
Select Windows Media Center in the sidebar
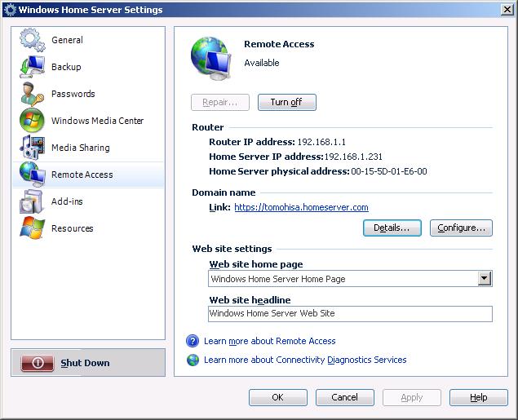(88, 121)
